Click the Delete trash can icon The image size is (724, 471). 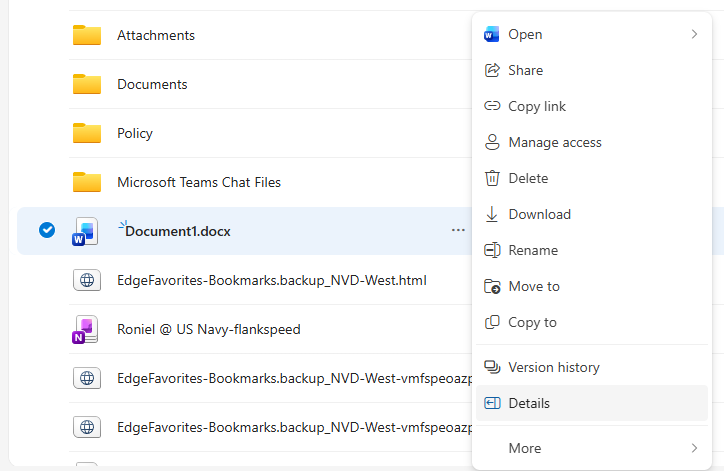click(x=492, y=178)
